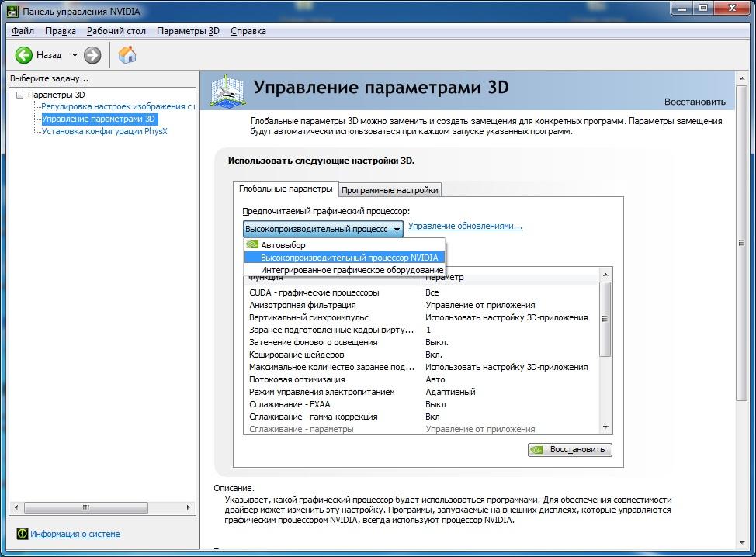This screenshot has height=557, width=756.
Task: Select the Сглаживание - гамма-коррекция row
Action: [421, 417]
